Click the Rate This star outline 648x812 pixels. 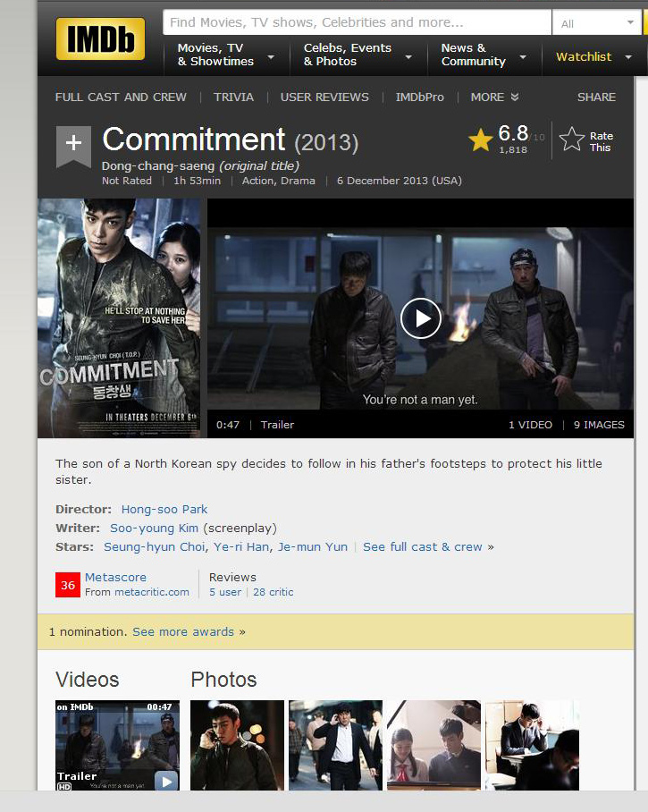click(x=572, y=140)
